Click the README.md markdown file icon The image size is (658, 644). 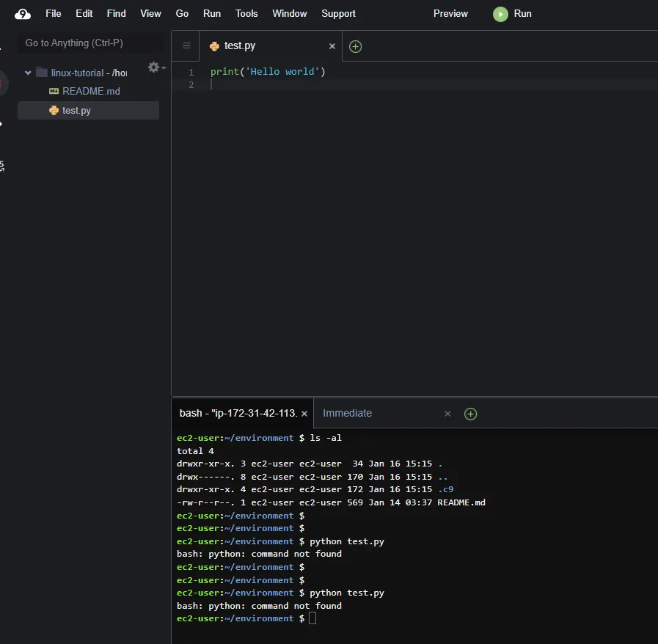[x=54, y=91]
